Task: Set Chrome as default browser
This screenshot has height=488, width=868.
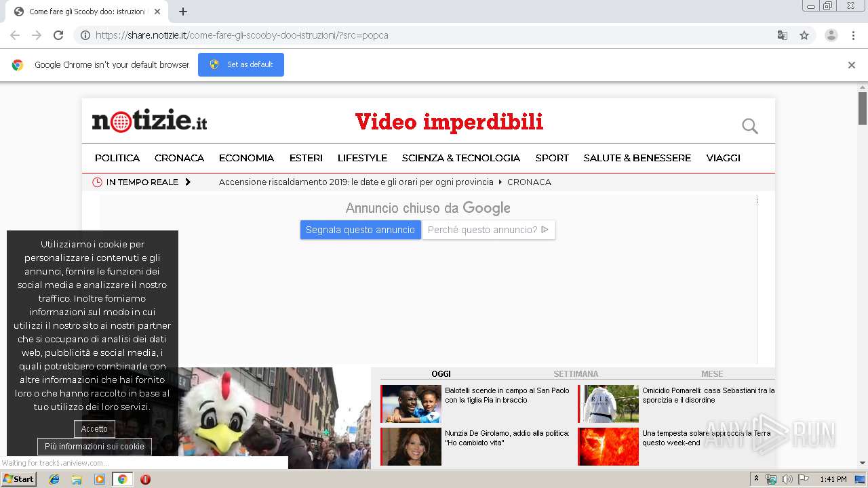Action: 241,64
